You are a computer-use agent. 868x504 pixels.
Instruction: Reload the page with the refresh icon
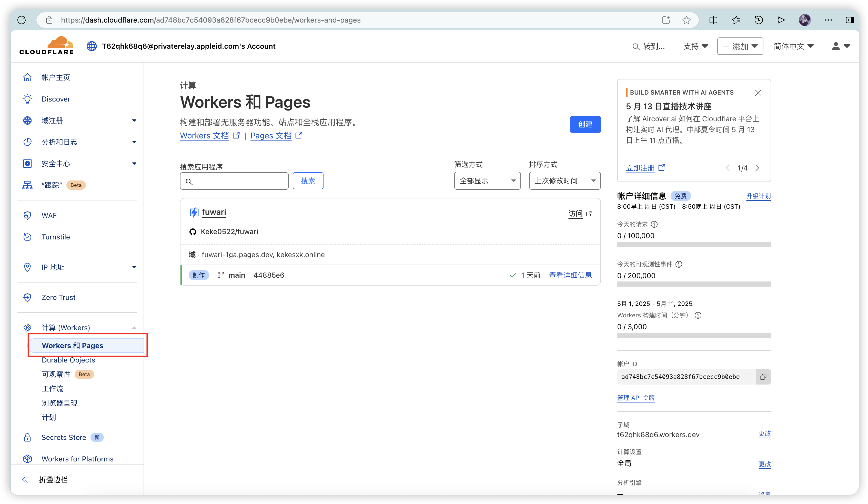[22, 20]
